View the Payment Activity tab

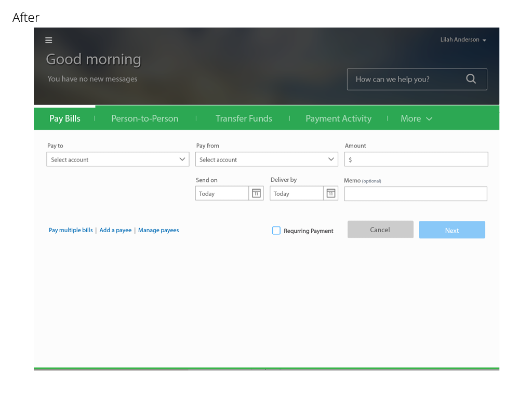coord(338,118)
